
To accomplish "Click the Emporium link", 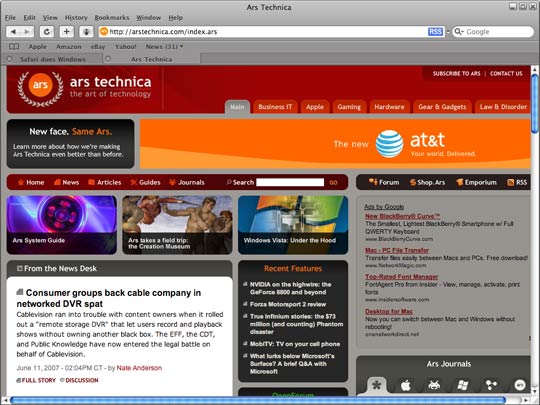I will pyautogui.click(x=476, y=182).
